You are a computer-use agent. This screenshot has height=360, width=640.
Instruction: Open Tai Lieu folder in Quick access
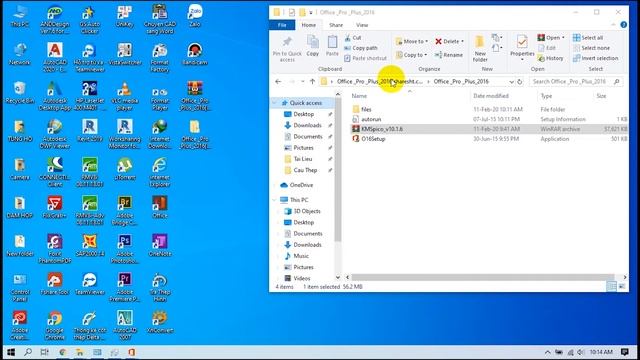click(303, 159)
